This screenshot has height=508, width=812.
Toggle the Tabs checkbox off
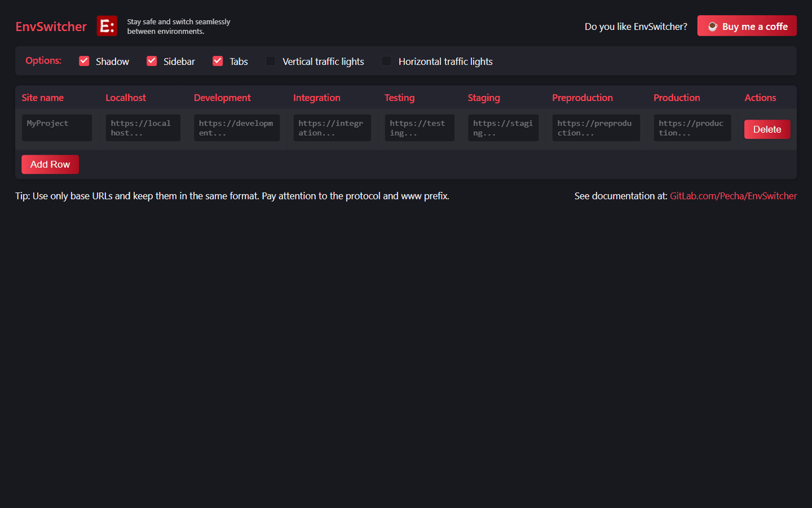[218, 61]
